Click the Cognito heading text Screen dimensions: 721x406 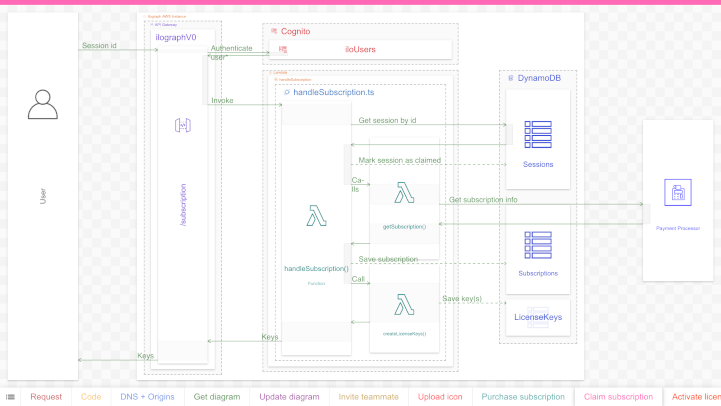pos(295,31)
